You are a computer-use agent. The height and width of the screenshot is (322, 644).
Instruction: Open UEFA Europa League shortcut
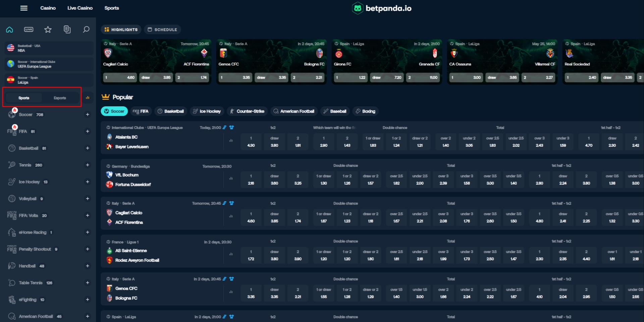(49, 64)
